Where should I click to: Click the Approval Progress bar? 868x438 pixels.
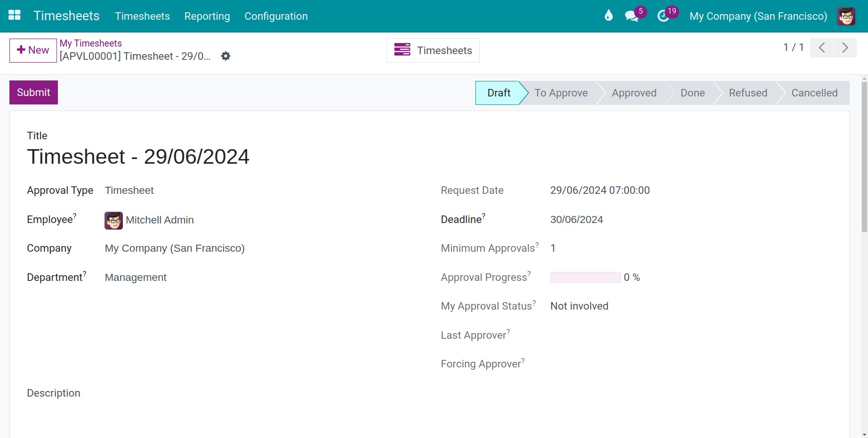585,278
